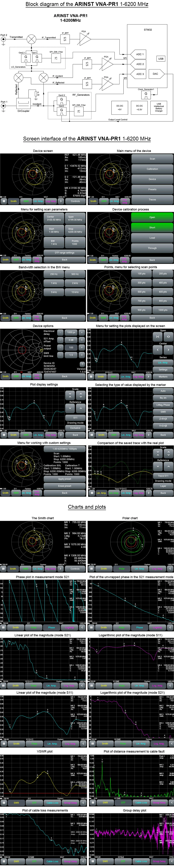Viewport: 174px width, 868px height.
Task: Tap the Stop 6200.00 MHz field
Action: 75,230
